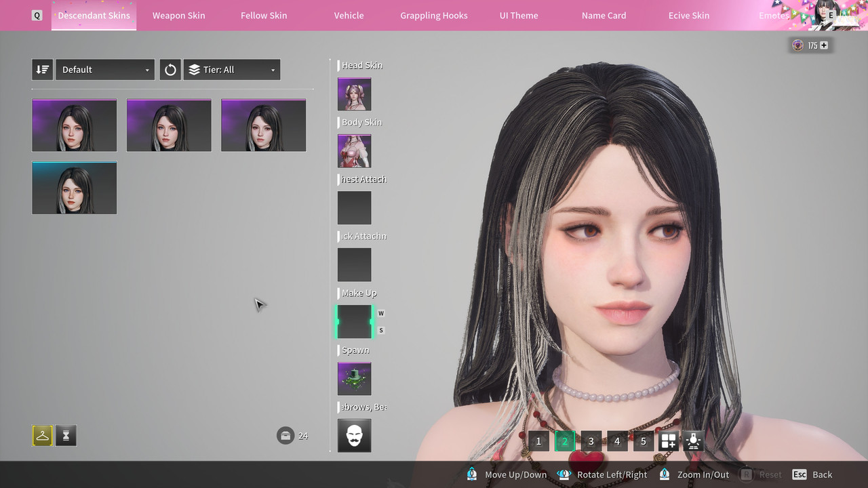Select the Grappling Hooks tab
Image resolution: width=868 pixels, height=488 pixels.
434,15
